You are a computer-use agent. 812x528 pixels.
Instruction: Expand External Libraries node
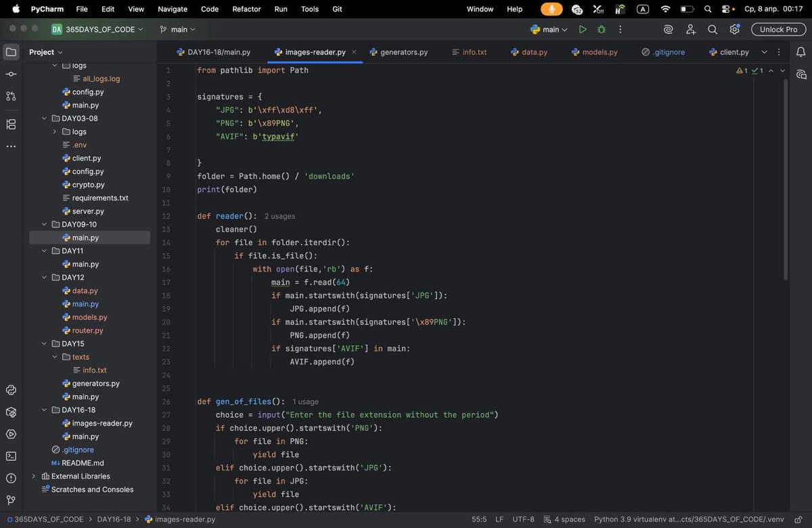tap(34, 477)
